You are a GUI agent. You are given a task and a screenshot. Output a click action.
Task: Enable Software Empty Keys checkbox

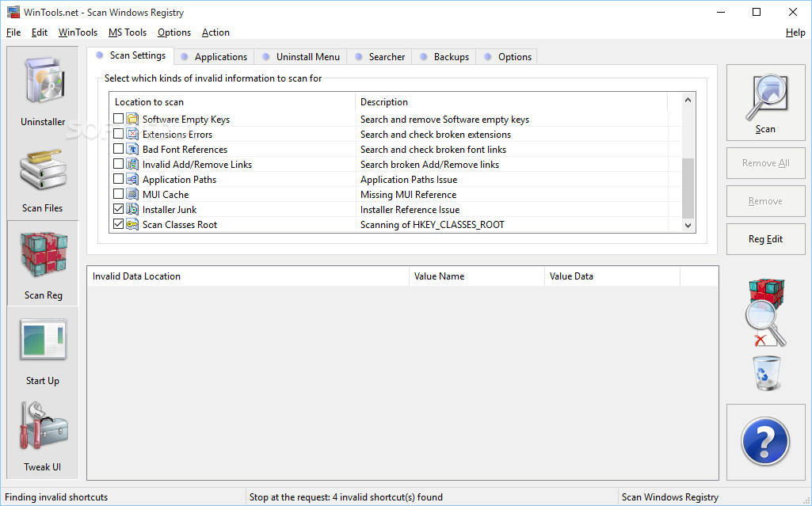118,119
